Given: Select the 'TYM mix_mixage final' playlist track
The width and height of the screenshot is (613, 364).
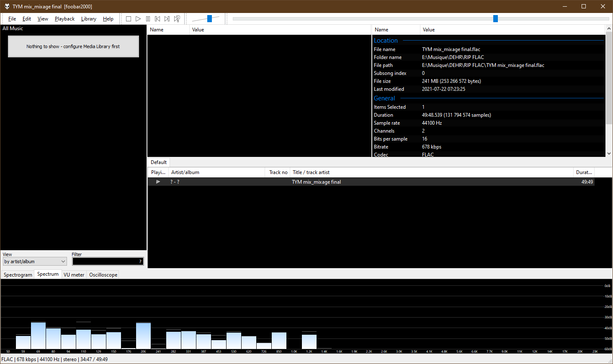Looking at the screenshot, I should 316,182.
